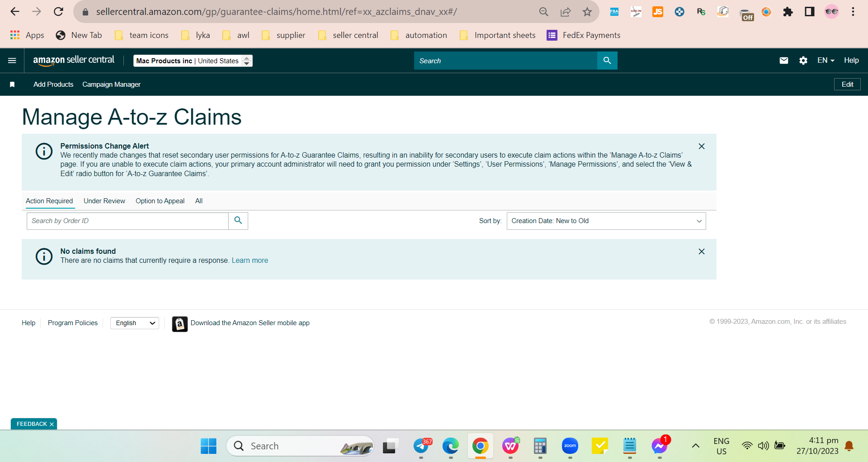Open the English language selector in footer

(135, 323)
